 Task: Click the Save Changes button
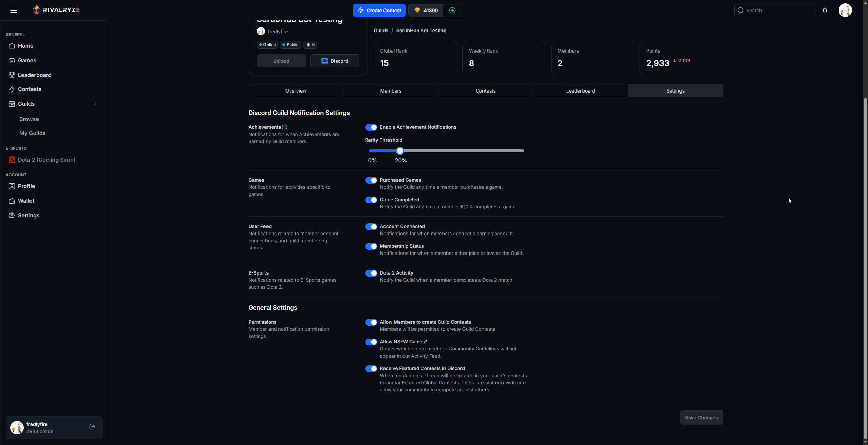(x=701, y=418)
